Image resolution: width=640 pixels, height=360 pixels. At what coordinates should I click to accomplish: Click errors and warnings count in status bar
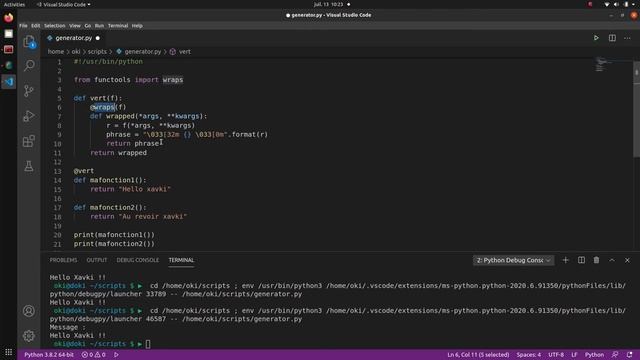coord(93,355)
